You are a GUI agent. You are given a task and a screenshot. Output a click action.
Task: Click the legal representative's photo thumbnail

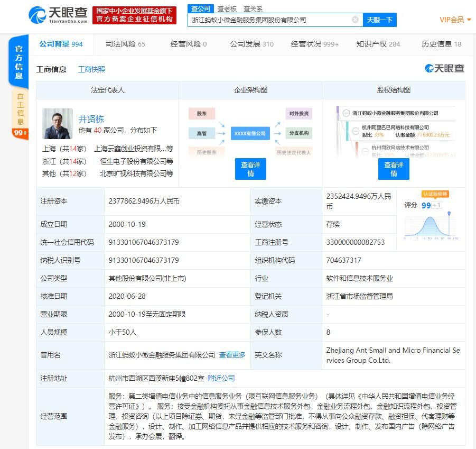(x=58, y=124)
